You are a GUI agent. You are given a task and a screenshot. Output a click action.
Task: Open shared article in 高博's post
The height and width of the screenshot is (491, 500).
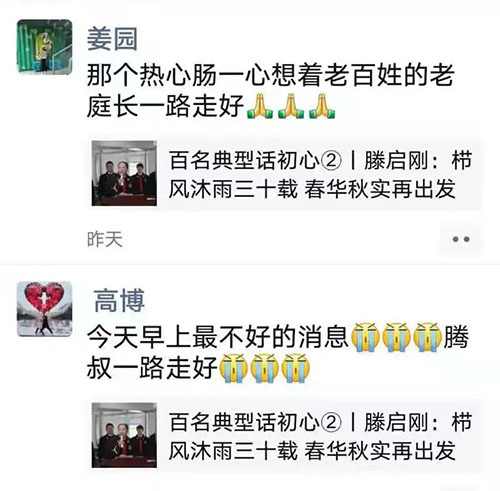(285, 435)
